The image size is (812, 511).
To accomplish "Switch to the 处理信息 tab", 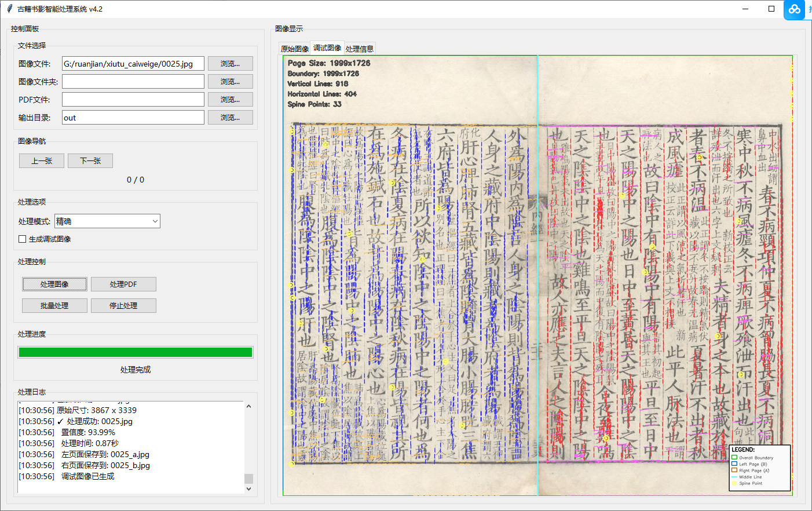I will [x=360, y=48].
